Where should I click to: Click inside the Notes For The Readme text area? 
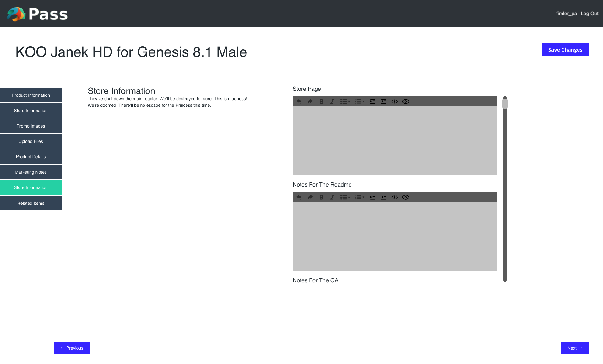(394, 236)
